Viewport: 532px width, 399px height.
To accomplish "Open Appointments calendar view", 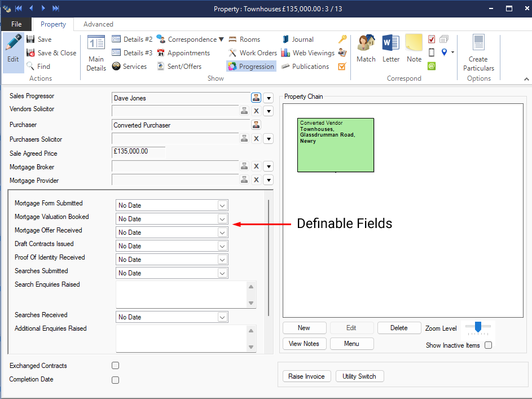I will coord(183,53).
